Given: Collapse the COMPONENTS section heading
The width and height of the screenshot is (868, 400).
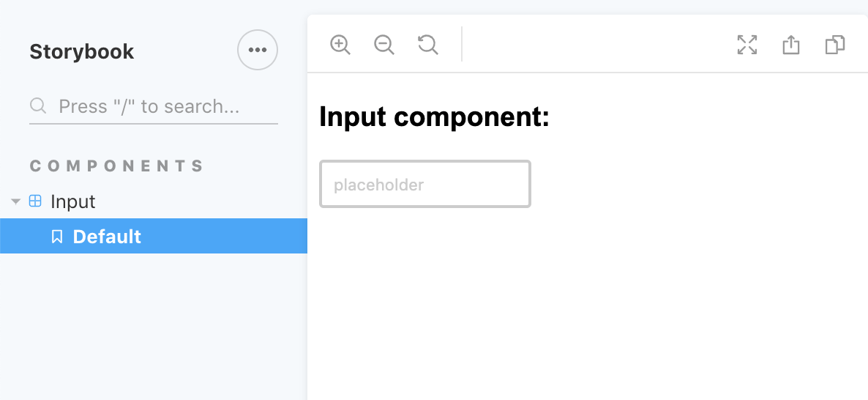Looking at the screenshot, I should pyautogui.click(x=117, y=166).
